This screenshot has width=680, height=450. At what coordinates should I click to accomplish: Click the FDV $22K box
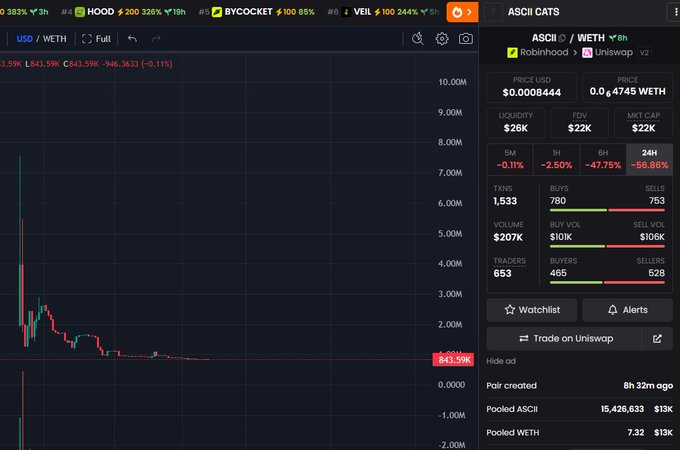pyautogui.click(x=579, y=123)
